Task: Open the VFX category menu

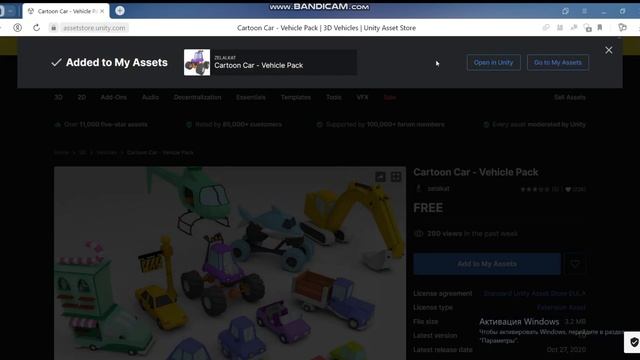Action: 362,97
